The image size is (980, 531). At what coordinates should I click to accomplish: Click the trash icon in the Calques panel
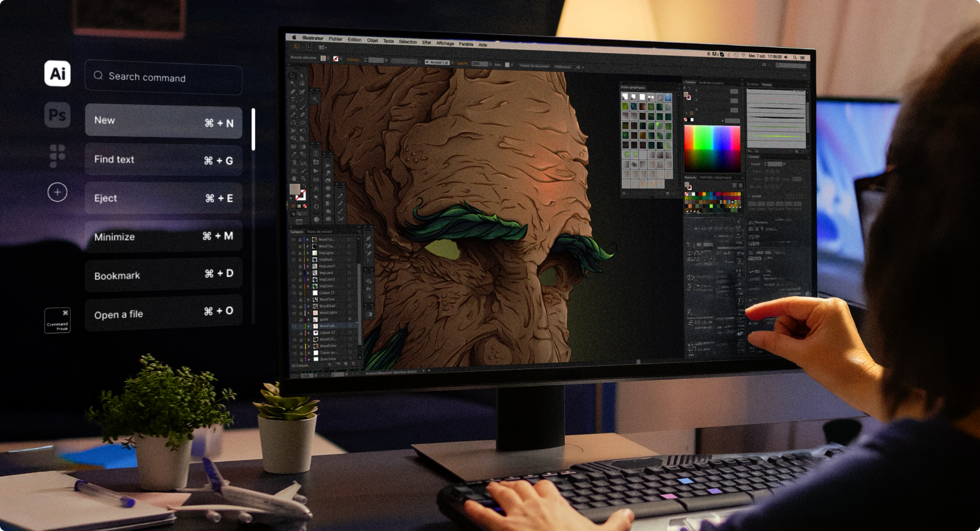[x=353, y=364]
